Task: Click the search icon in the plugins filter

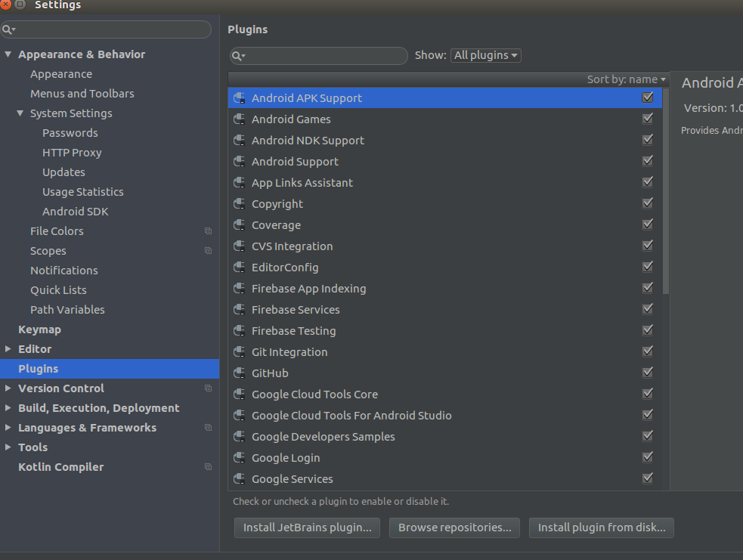Action: [x=238, y=56]
